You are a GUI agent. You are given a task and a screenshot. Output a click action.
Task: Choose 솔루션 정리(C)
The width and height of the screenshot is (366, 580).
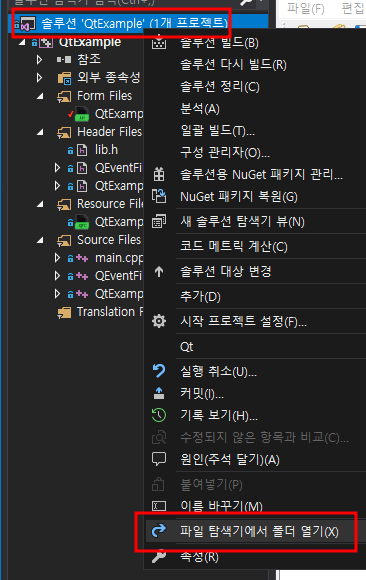(220, 87)
